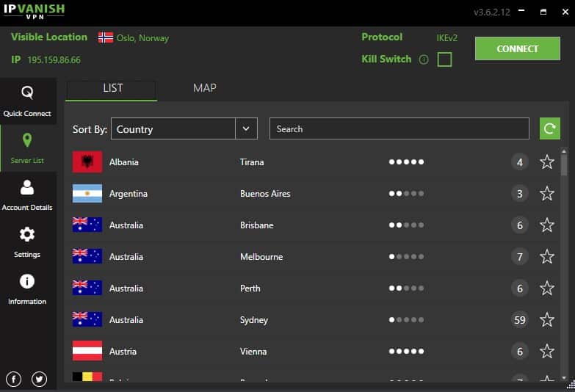Select the Server List pin icon

[27, 139]
